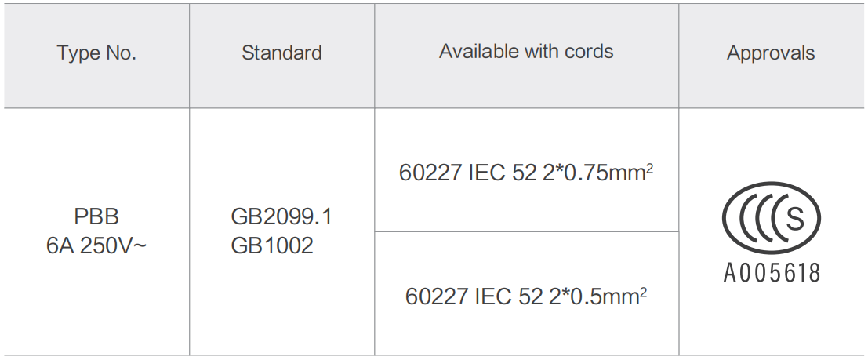Click the GB2099.1 standard entry
This screenshot has height=360, width=868.
point(281,216)
